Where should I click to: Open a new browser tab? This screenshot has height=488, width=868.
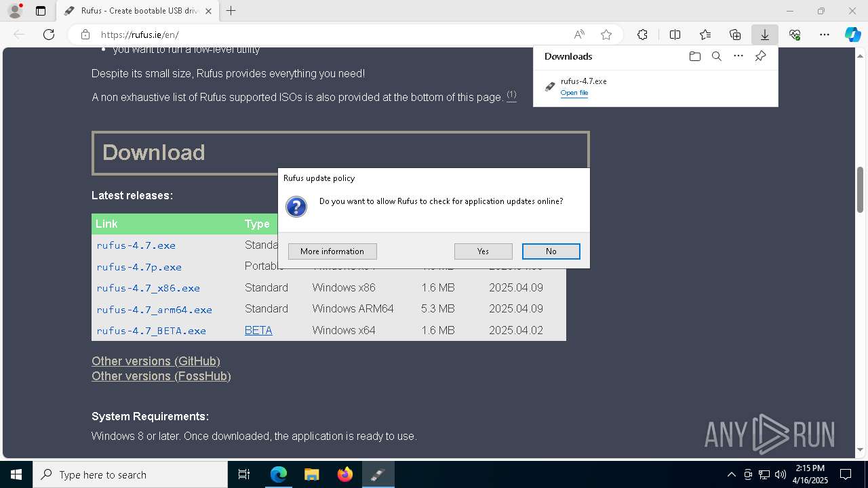pyautogui.click(x=231, y=11)
